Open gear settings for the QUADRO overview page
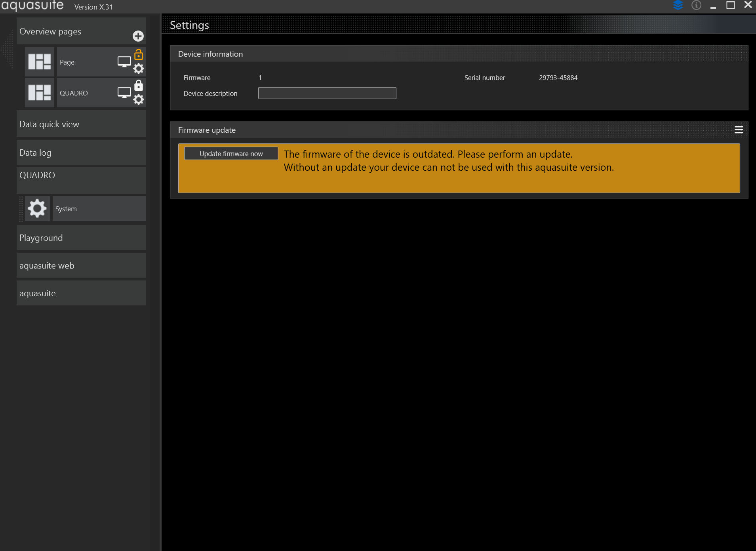Viewport: 756px width, 551px height. point(139,99)
